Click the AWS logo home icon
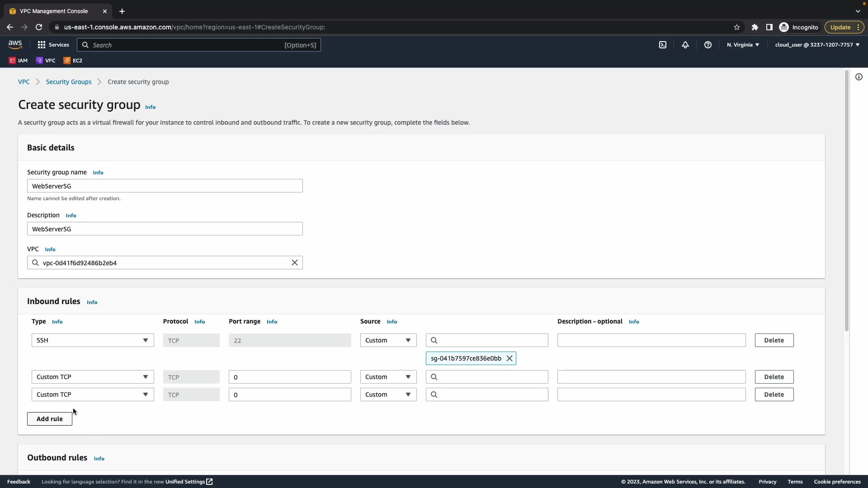 15,45
